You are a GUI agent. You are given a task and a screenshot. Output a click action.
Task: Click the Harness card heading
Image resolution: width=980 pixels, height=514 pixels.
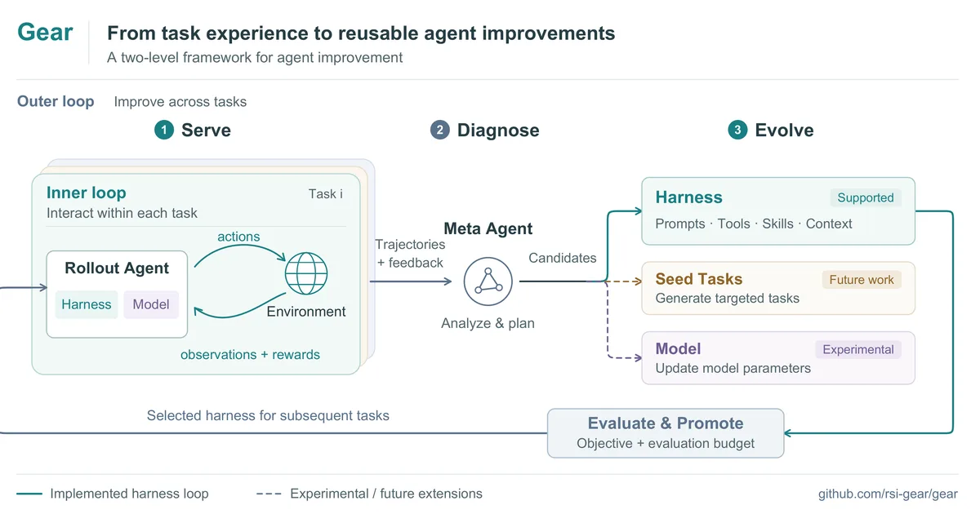[688, 197]
